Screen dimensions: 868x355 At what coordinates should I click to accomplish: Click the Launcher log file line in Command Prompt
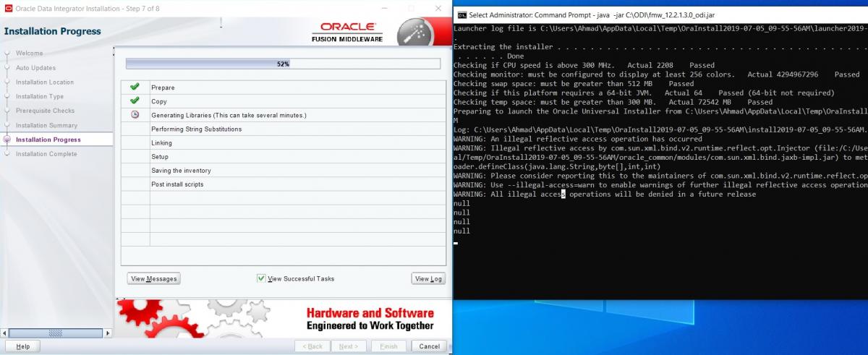click(660, 28)
